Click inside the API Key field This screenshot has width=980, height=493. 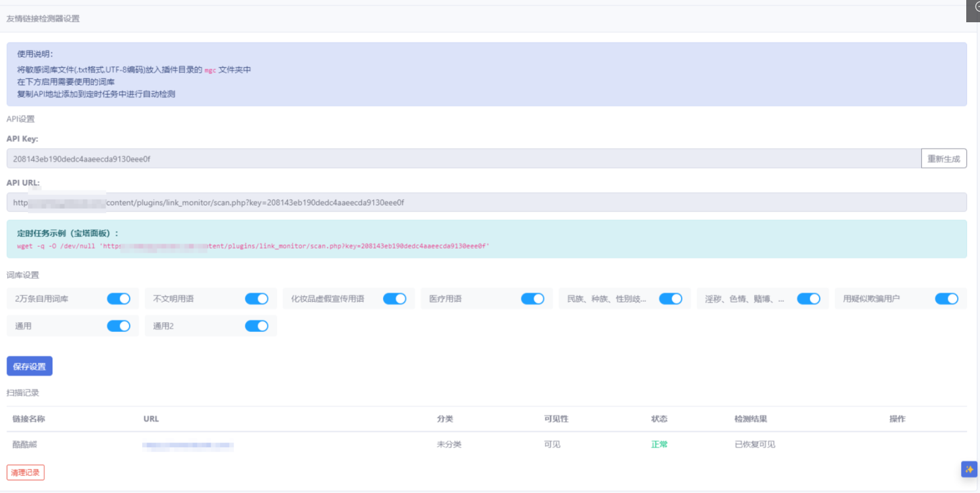pyautogui.click(x=458, y=158)
